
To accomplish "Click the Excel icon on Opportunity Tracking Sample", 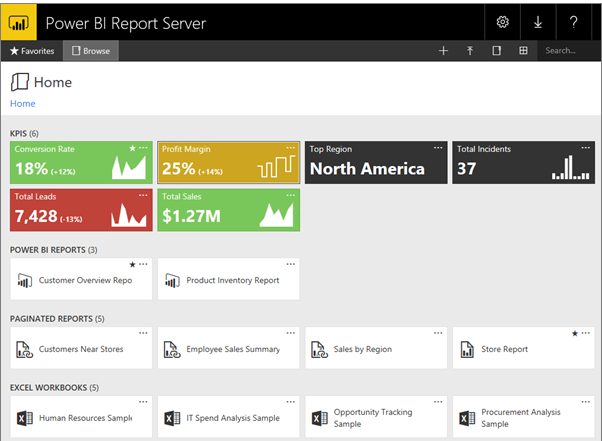I will tap(319, 418).
